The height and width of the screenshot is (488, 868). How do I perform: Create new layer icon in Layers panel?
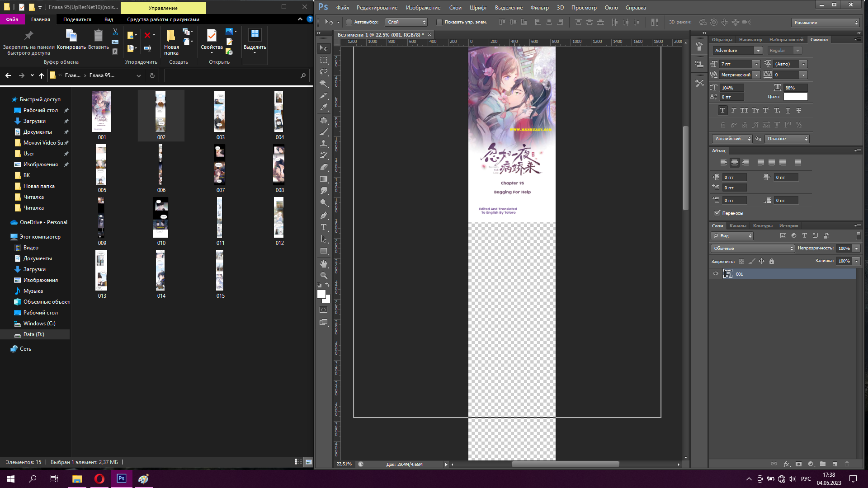click(x=835, y=464)
